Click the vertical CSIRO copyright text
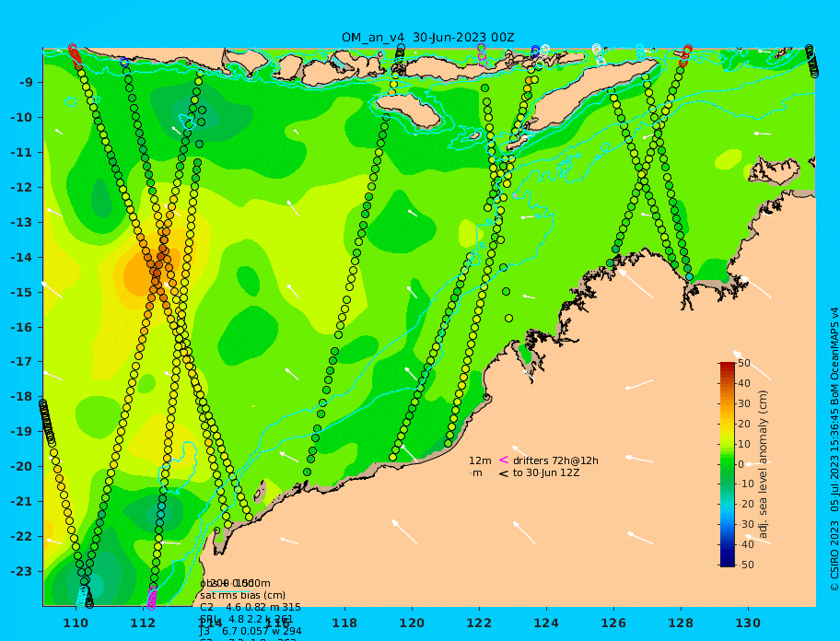 click(834, 449)
